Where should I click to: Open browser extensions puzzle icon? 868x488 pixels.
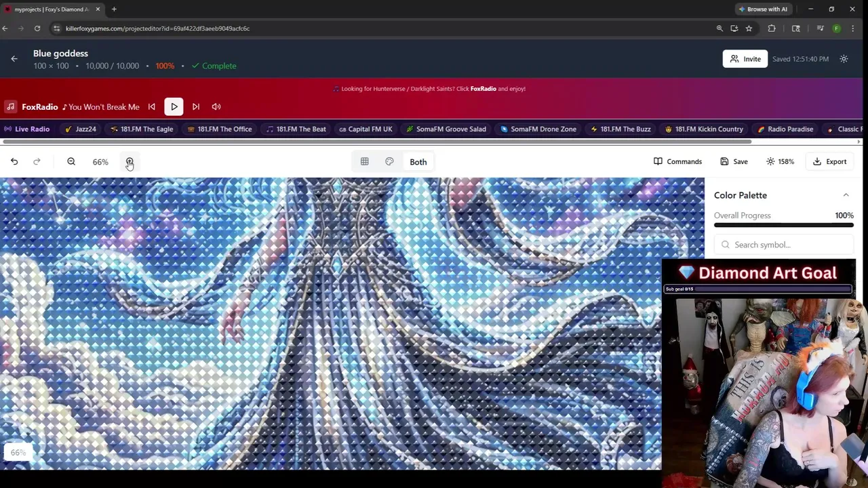[x=772, y=28]
